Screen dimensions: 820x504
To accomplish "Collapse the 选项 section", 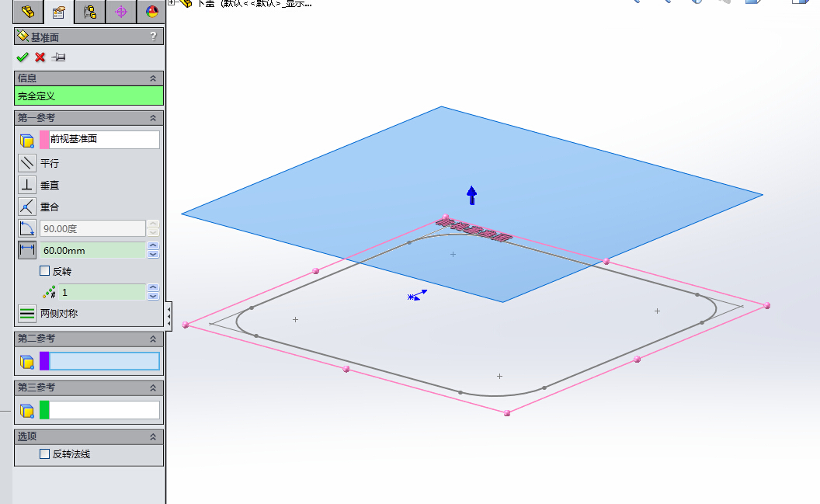I will pyautogui.click(x=153, y=436).
